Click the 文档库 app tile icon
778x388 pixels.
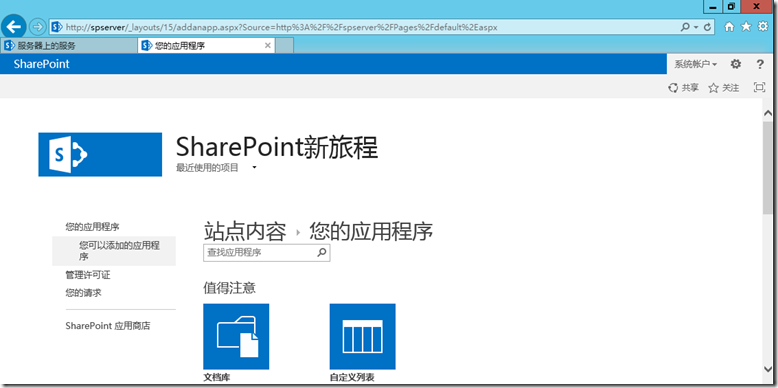click(x=236, y=336)
